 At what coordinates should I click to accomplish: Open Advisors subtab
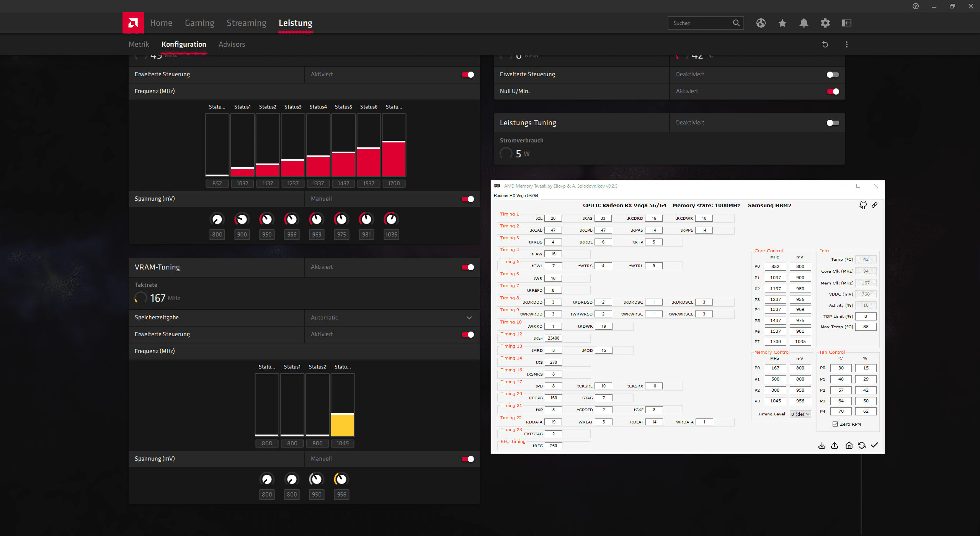(x=232, y=44)
